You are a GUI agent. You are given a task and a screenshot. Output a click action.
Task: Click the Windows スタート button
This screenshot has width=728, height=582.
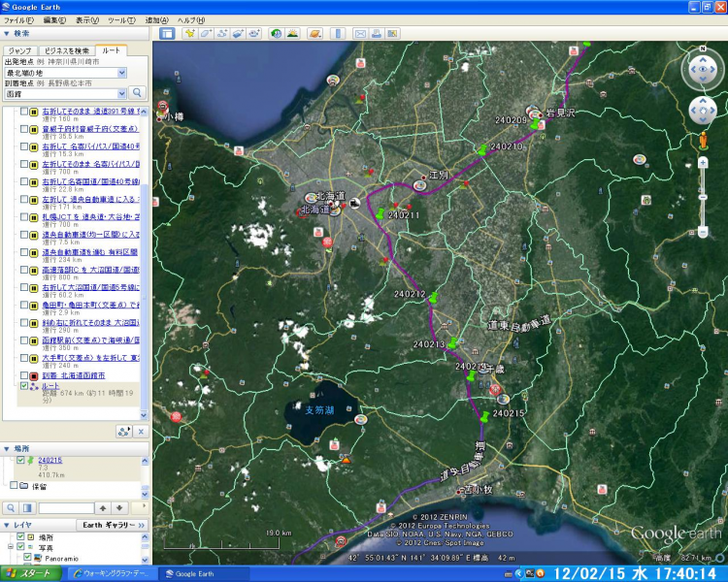click(31, 573)
